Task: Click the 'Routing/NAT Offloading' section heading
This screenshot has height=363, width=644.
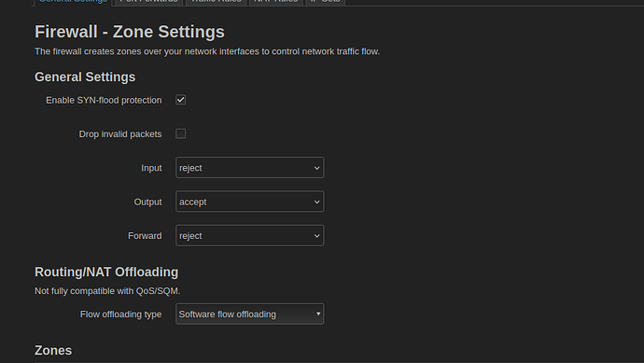Action: (106, 272)
